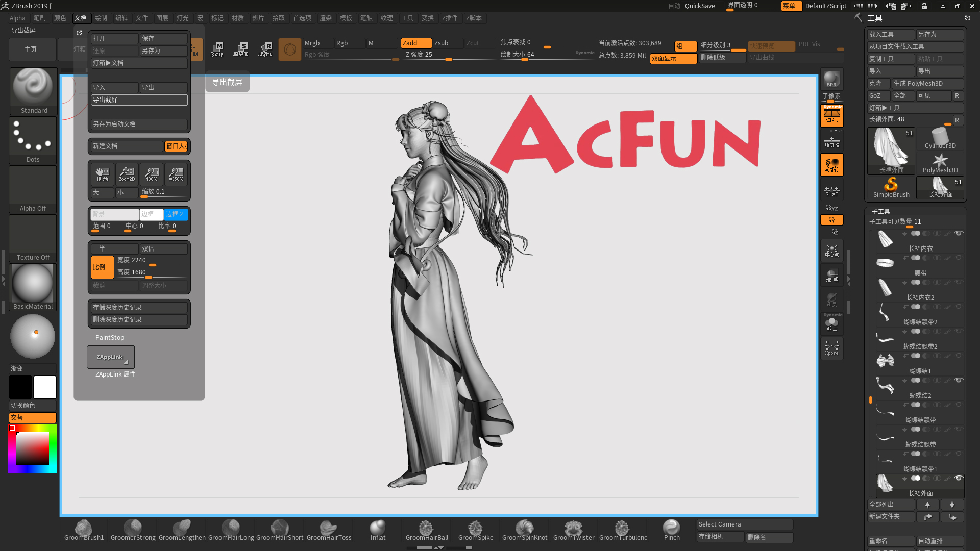Click the 100% actual size icon
Screen dimensions: 980x551
[152, 174]
